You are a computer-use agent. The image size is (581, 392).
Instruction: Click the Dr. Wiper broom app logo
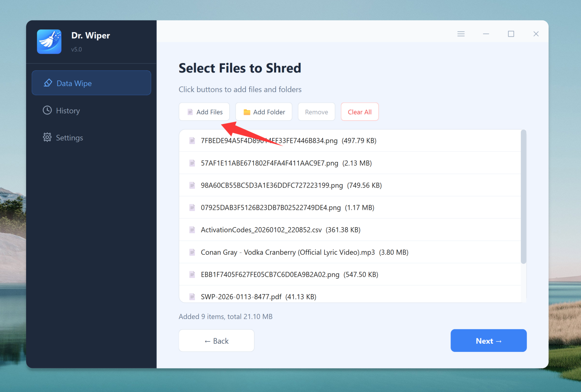(49, 42)
